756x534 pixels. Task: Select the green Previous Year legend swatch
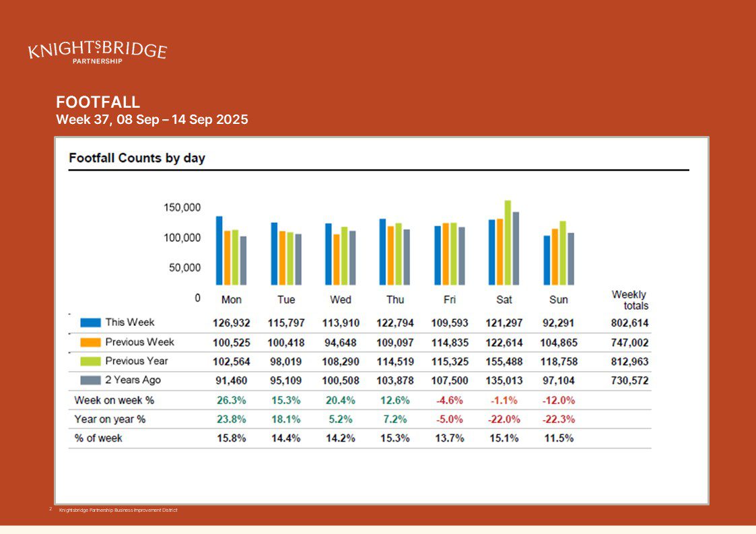click(x=90, y=361)
